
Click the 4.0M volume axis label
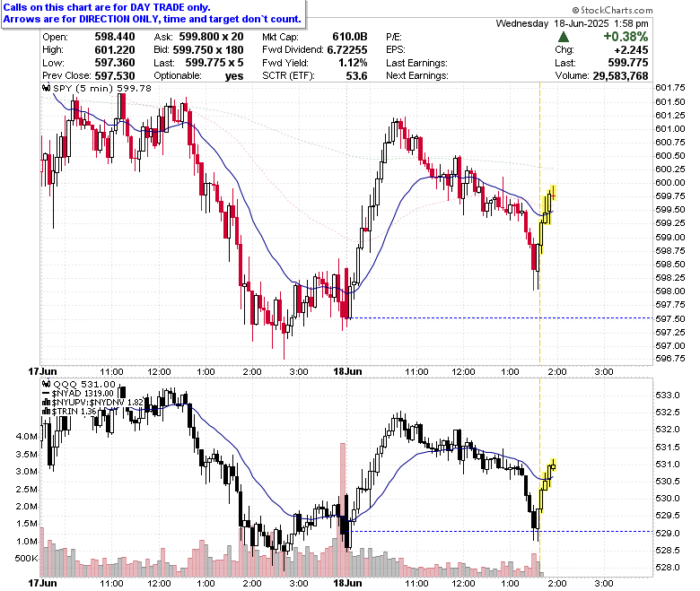pos(27,436)
